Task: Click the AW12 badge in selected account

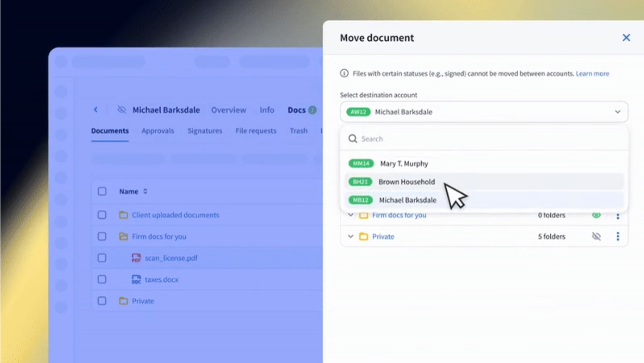Action: click(x=358, y=112)
